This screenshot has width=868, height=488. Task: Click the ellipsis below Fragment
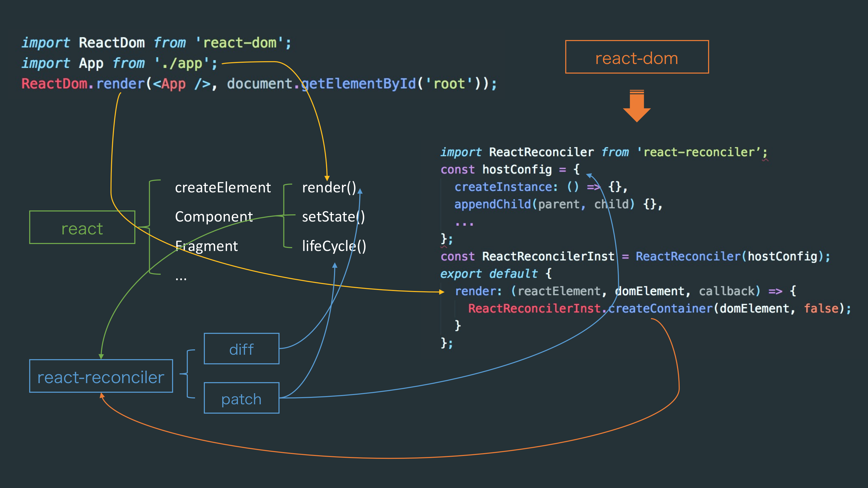(181, 279)
